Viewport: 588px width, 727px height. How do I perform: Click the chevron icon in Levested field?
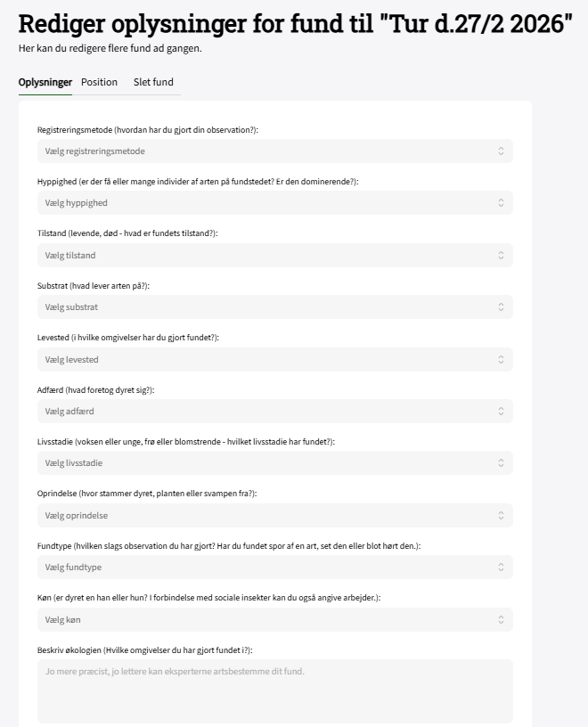(501, 360)
